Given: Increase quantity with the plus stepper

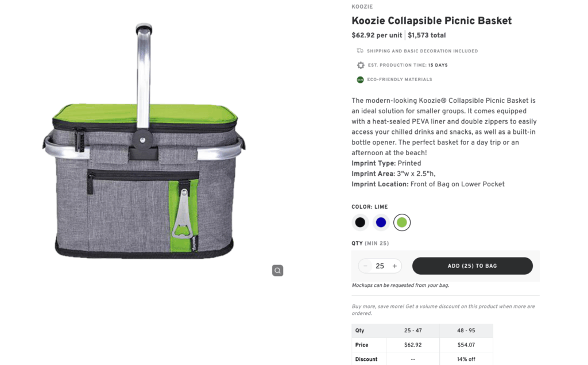Looking at the screenshot, I should tap(394, 266).
